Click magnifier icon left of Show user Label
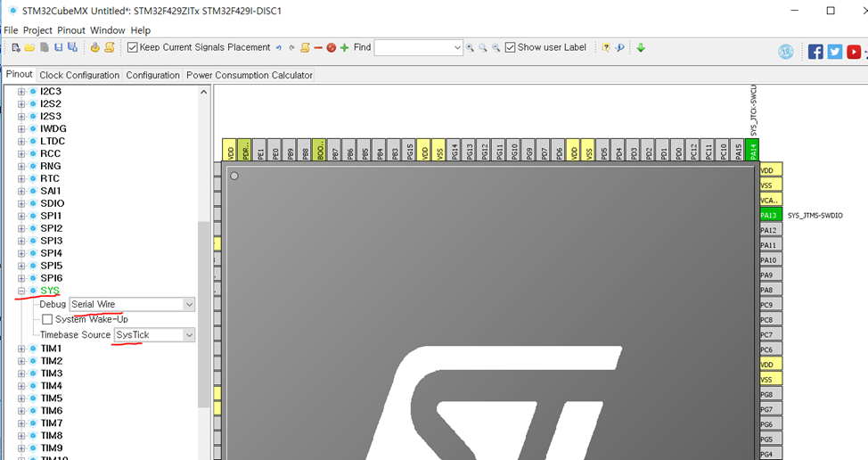868x460 pixels. (496, 47)
